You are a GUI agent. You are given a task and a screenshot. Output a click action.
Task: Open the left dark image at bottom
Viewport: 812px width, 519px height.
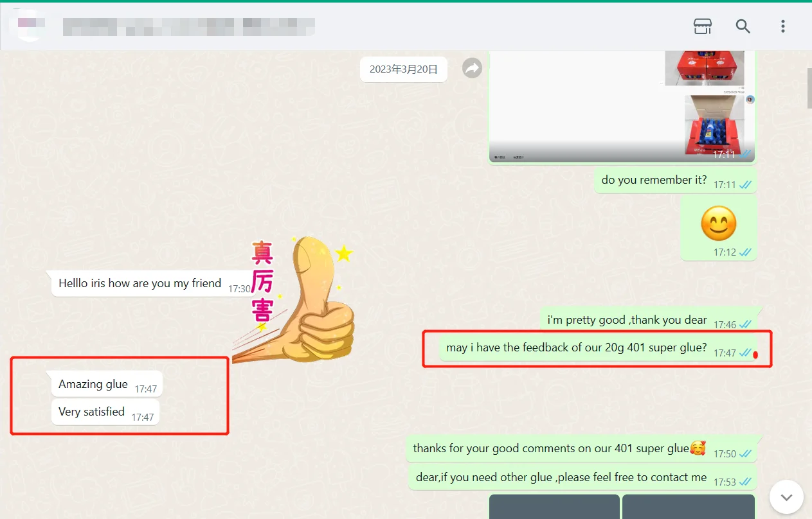pyautogui.click(x=554, y=507)
